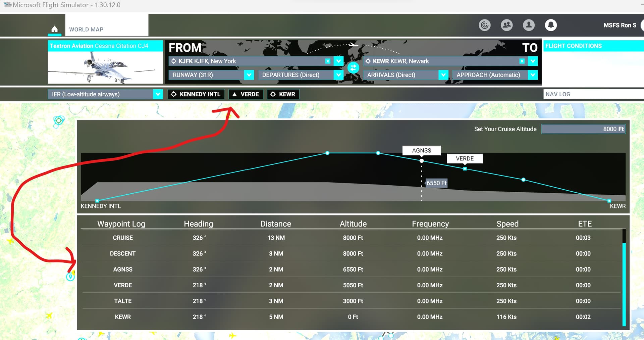The image size is (644, 340).
Task: Go to the home menu icon
Action: (x=55, y=29)
